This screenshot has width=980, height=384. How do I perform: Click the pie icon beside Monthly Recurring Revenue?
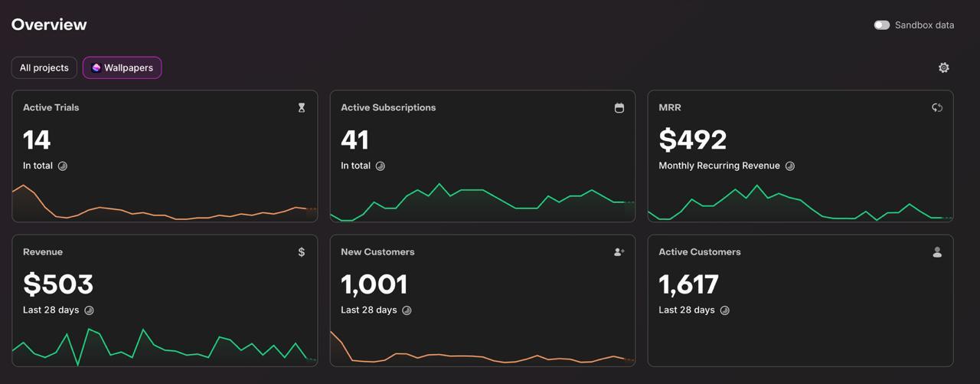tap(790, 166)
